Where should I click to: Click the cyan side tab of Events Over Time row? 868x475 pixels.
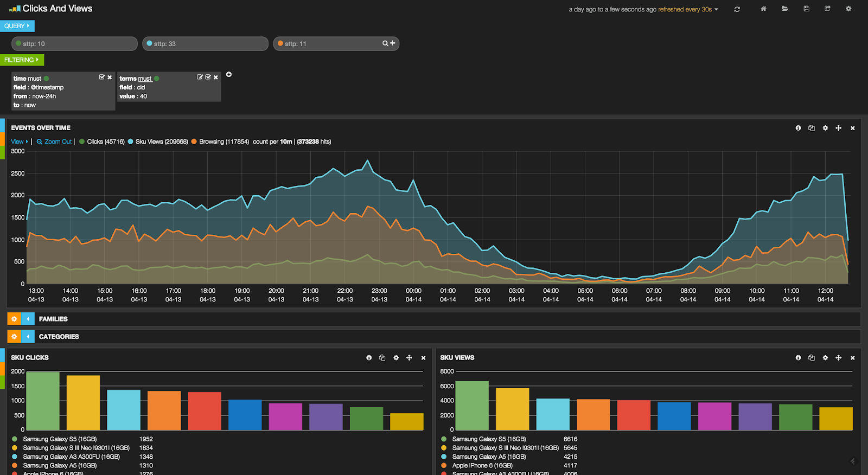(2, 126)
